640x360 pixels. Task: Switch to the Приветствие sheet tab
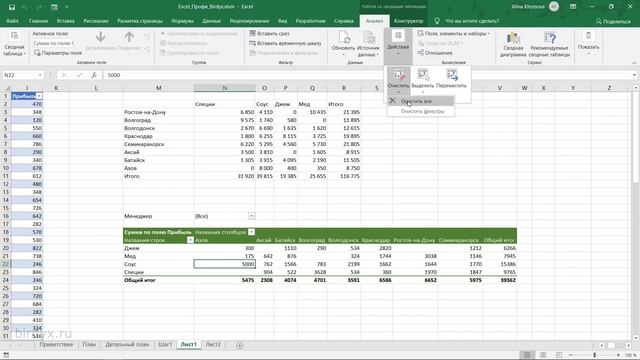pos(56,344)
